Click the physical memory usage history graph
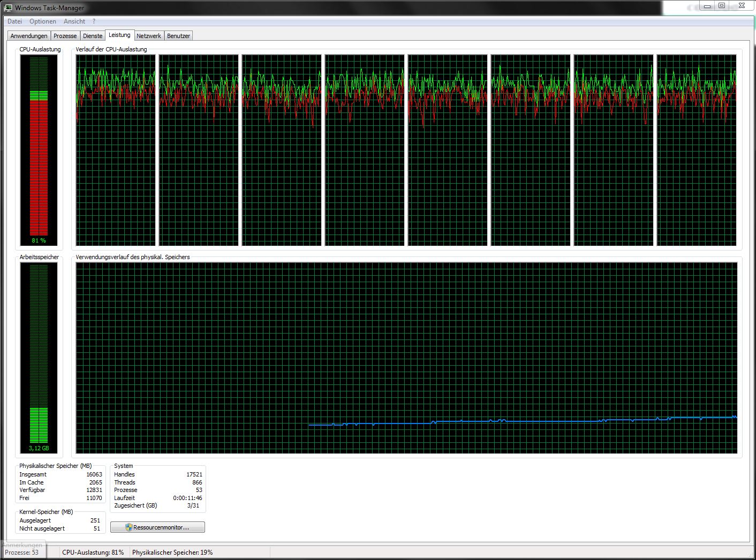756x560 pixels. 406,358
